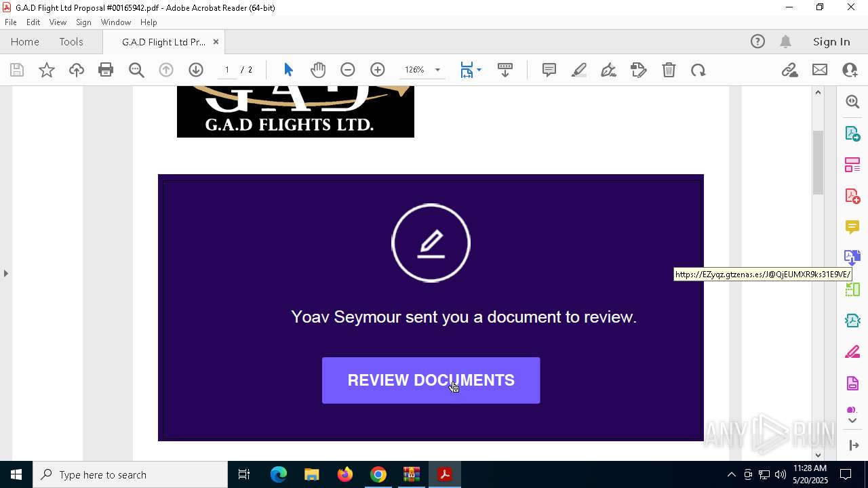Click the G.A.D Flights Ltd. logo image
The height and width of the screenshot is (488, 868).
point(296,112)
